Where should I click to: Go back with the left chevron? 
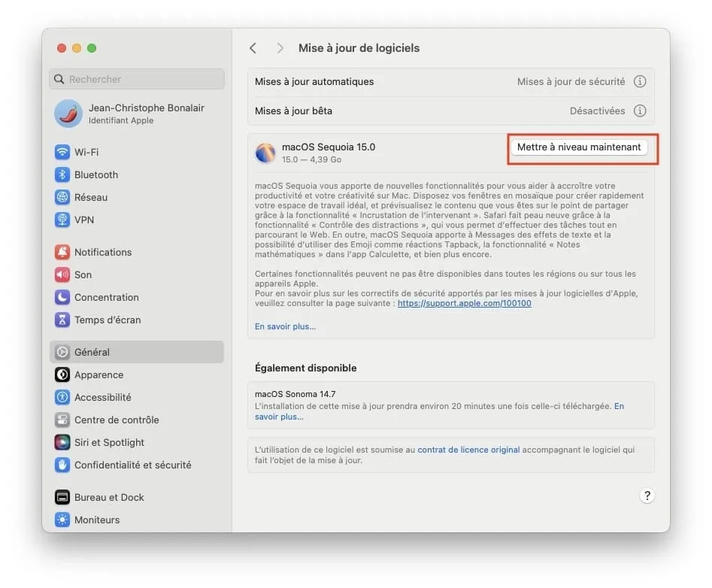tap(253, 48)
